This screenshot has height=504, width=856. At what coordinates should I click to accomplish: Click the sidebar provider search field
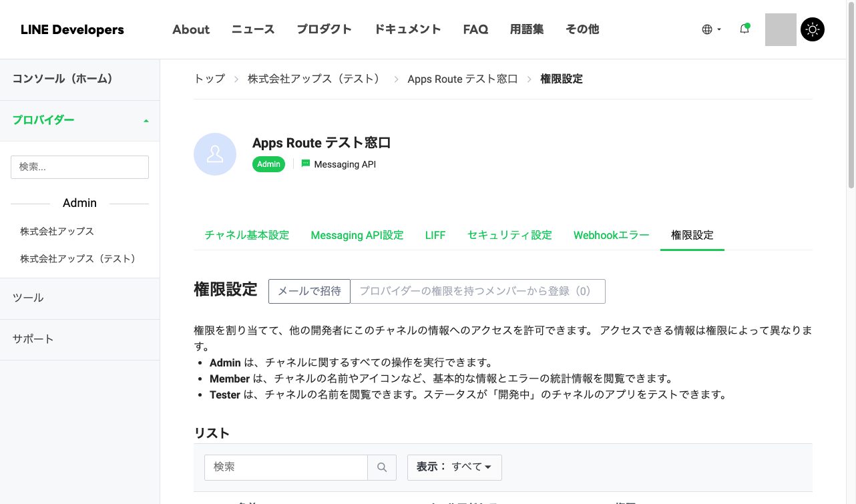[79, 167]
